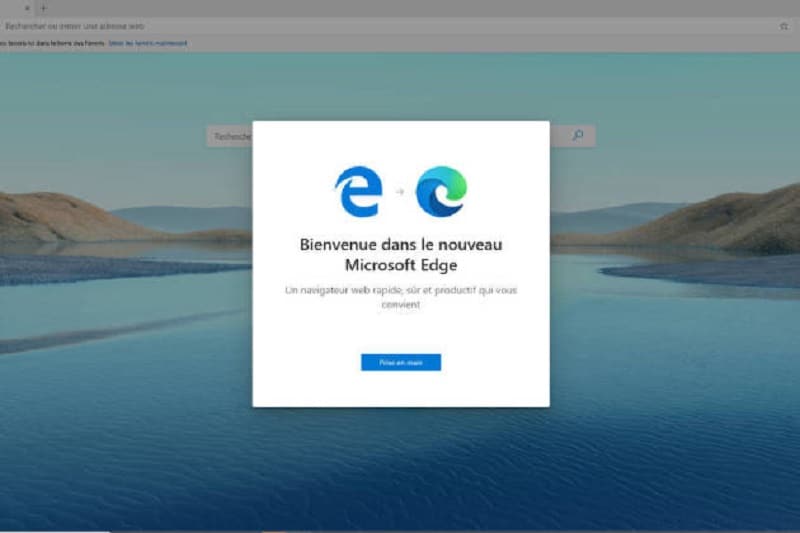Select the active browser tab

10,7
